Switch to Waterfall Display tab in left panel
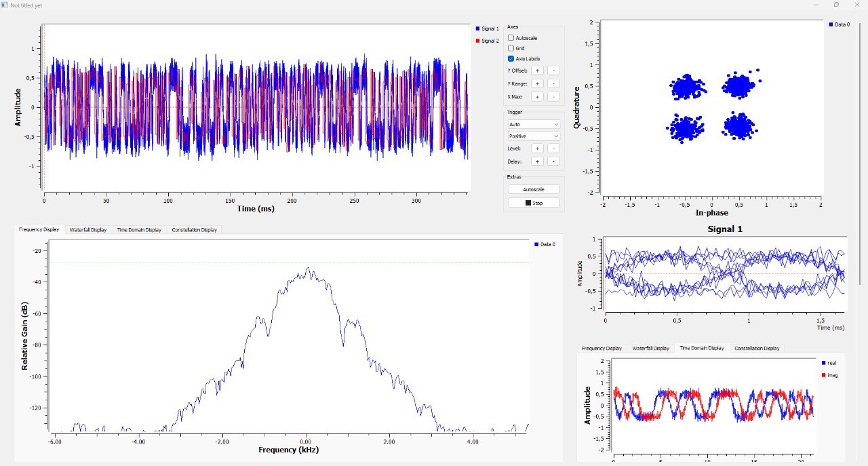 coord(88,230)
